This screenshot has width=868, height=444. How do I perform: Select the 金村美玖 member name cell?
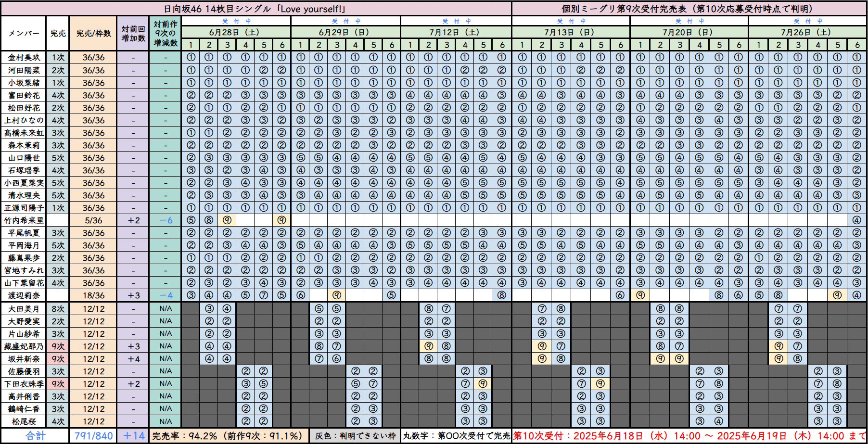pyautogui.click(x=24, y=57)
